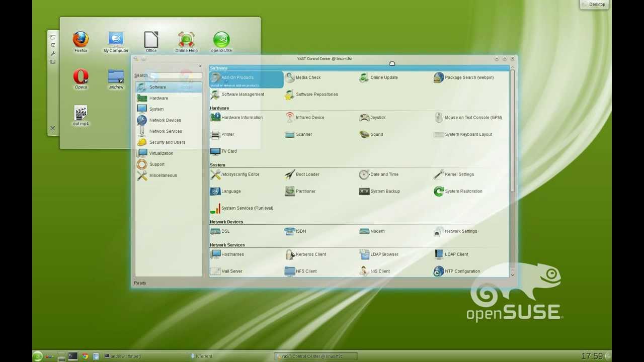Open Office desktop icon
This screenshot has width=644, height=362.
click(151, 42)
